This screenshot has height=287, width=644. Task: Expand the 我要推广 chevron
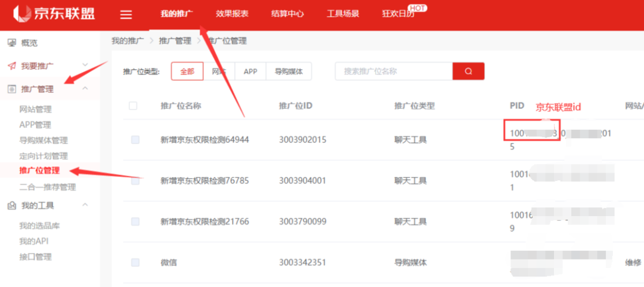tap(85, 65)
